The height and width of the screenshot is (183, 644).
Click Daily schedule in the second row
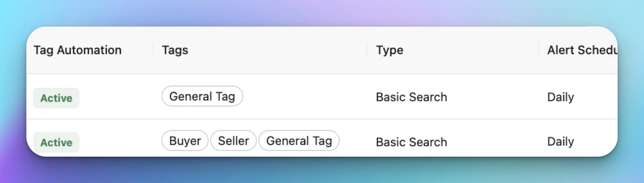(560, 142)
